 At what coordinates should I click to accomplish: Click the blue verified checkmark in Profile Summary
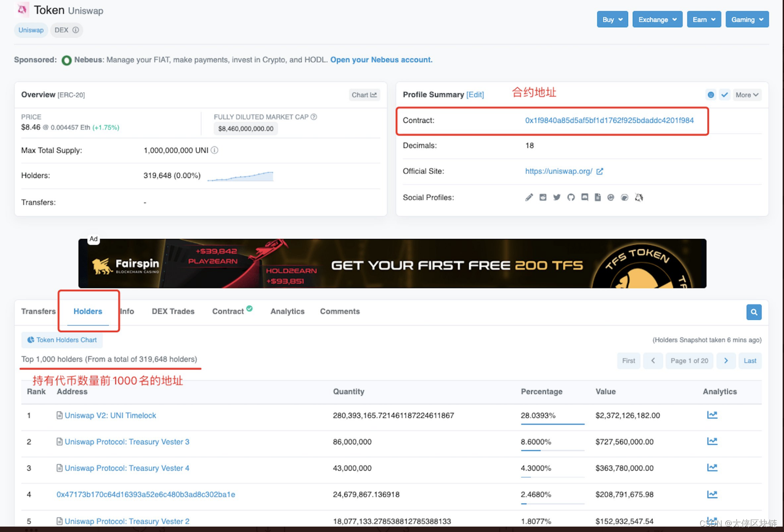click(x=724, y=94)
